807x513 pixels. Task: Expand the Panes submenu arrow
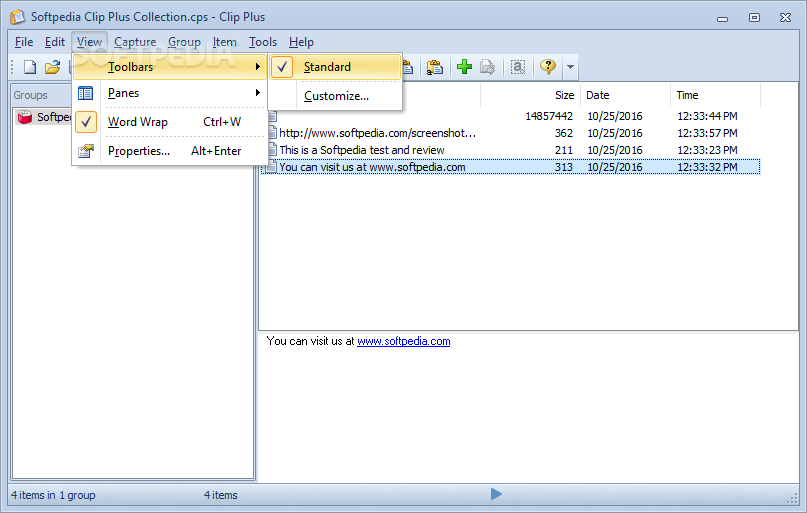click(258, 93)
